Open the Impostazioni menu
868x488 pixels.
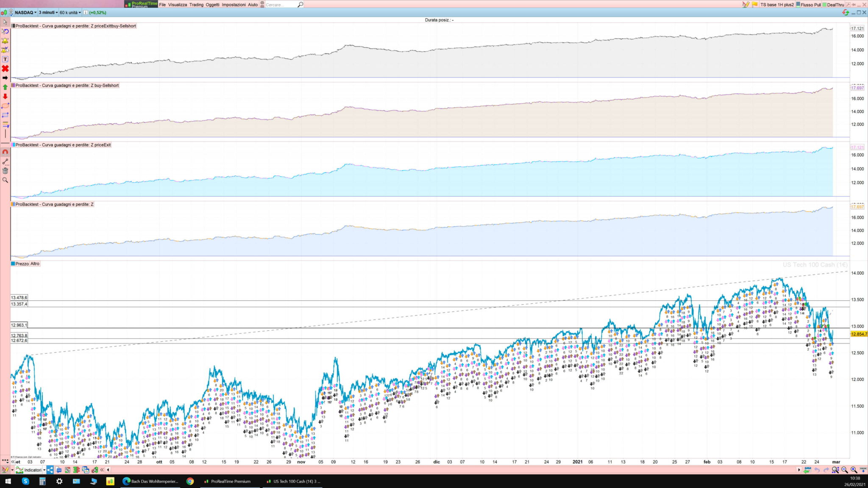coord(234,5)
